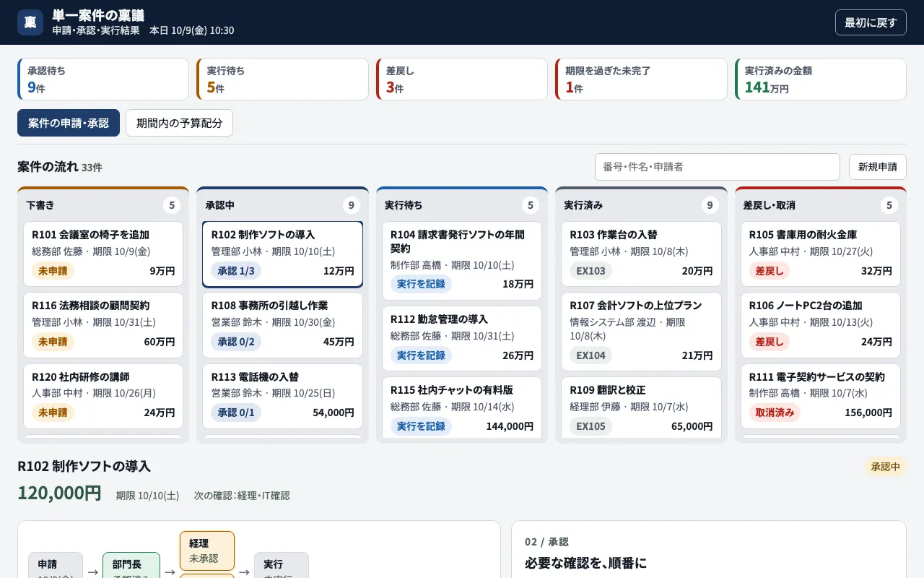
Task: Switch to the 案件の申請・承認 tab
Action: click(x=69, y=123)
